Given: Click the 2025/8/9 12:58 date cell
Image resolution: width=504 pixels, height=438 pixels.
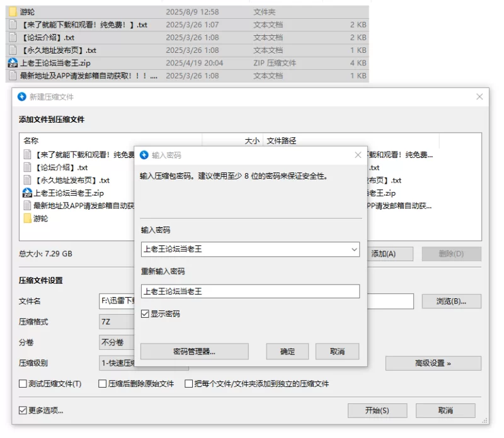Looking at the screenshot, I should [x=192, y=12].
